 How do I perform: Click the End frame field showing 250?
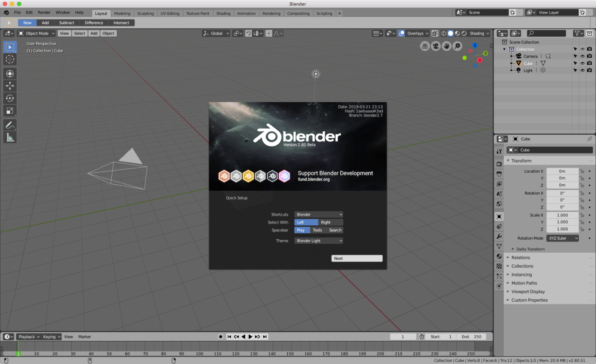coord(472,337)
